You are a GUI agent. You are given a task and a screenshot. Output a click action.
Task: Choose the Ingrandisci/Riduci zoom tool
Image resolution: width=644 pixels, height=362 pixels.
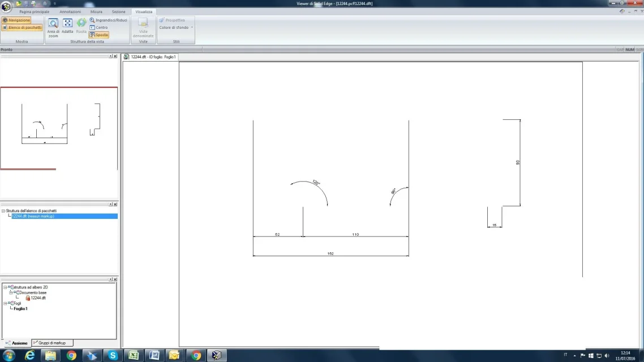[108, 20]
